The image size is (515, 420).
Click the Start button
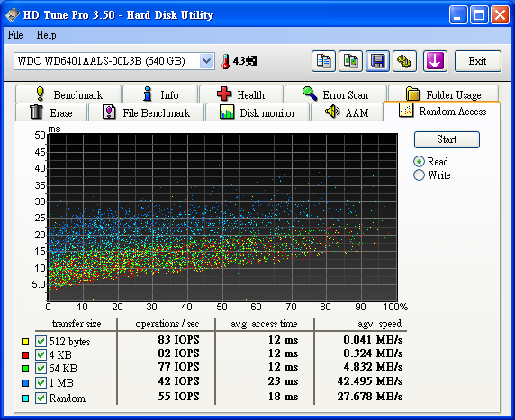pos(447,139)
